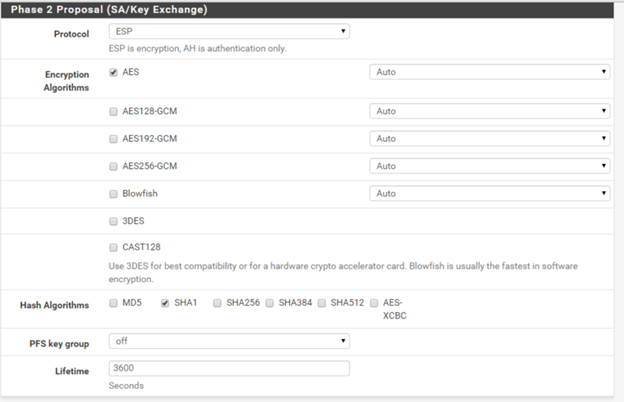The height and width of the screenshot is (402, 624).
Task: Enable the AES192-GCM encryption algorithm
Action: (113, 138)
